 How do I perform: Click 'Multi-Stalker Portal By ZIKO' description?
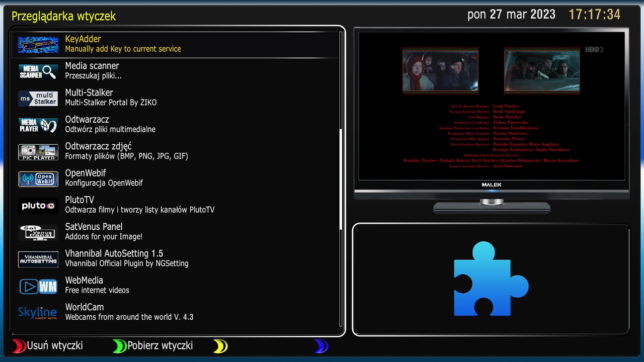point(111,103)
